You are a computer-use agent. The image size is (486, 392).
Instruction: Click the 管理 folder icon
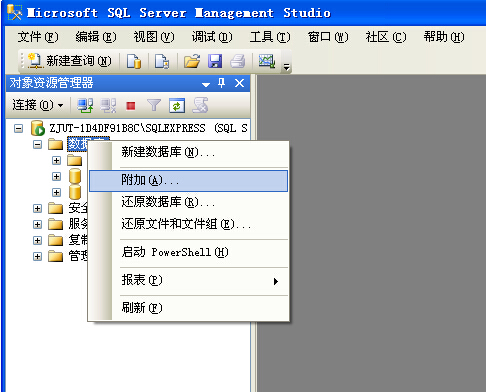tap(56, 256)
